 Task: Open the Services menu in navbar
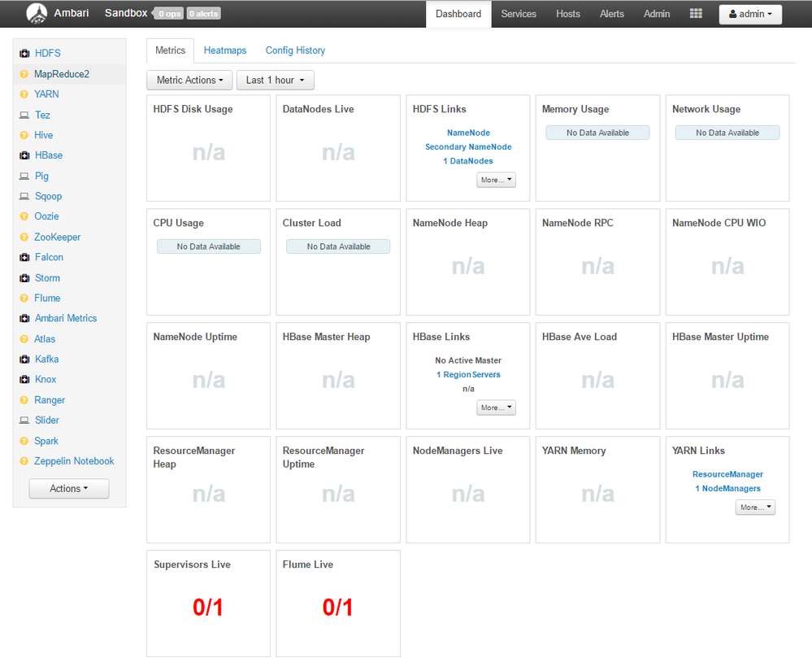(519, 14)
